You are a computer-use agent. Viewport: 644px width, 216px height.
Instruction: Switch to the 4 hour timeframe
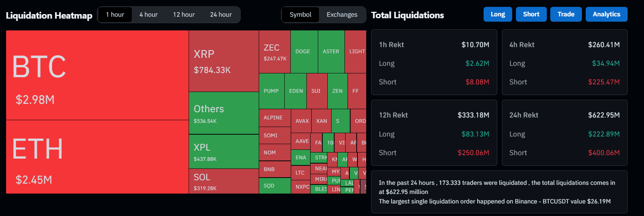point(148,15)
